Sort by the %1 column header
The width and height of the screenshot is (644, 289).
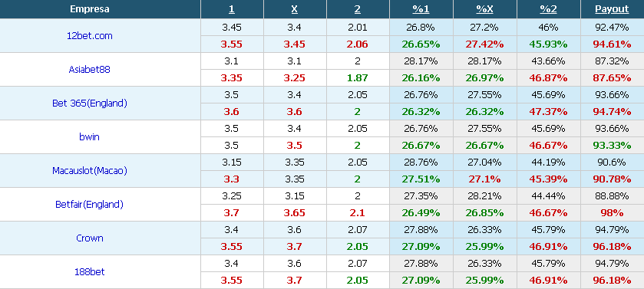click(421, 9)
